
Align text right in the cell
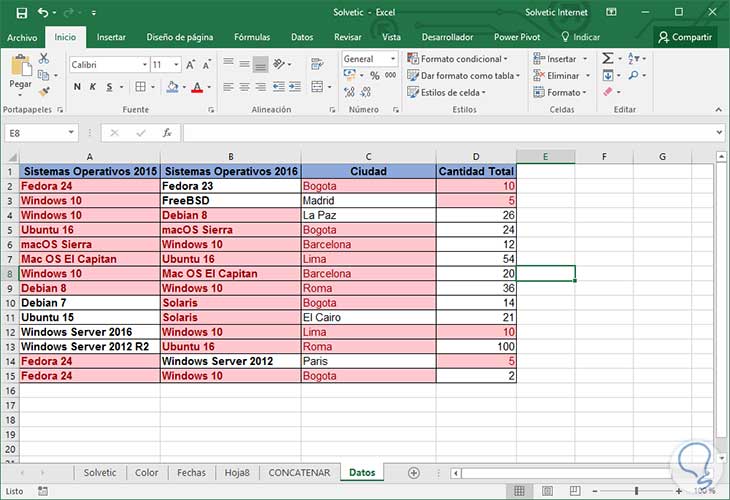point(260,87)
